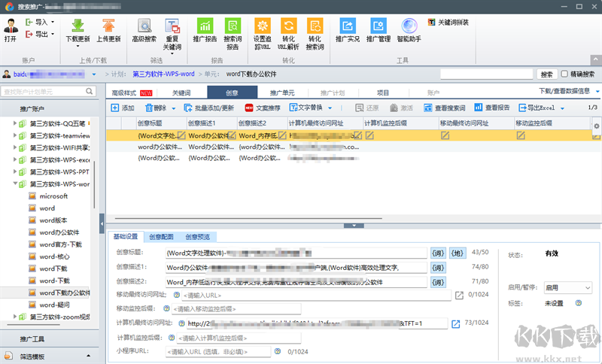Image resolution: width=602 pixels, height=364 pixels.
Task: Switch to the 关键词 tab
Action: pos(181,93)
